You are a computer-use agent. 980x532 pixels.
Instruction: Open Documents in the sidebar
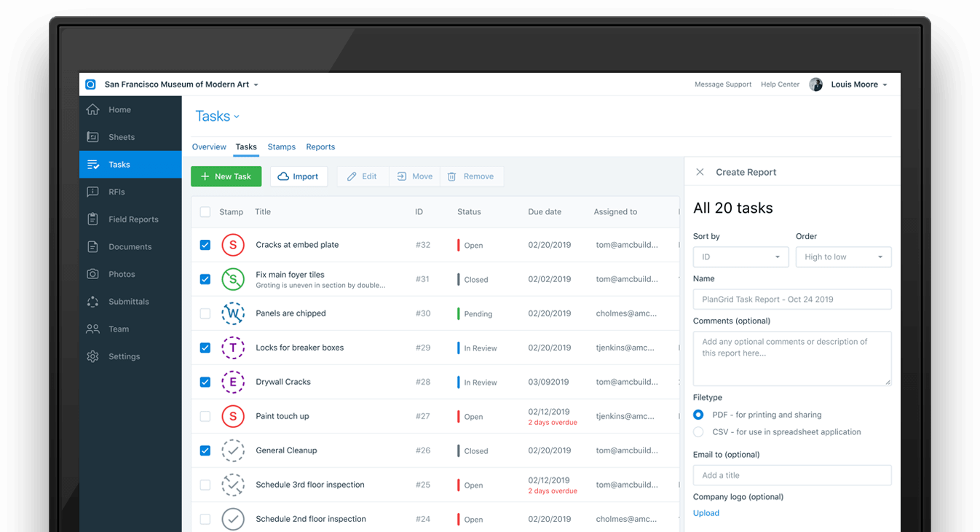click(x=130, y=247)
